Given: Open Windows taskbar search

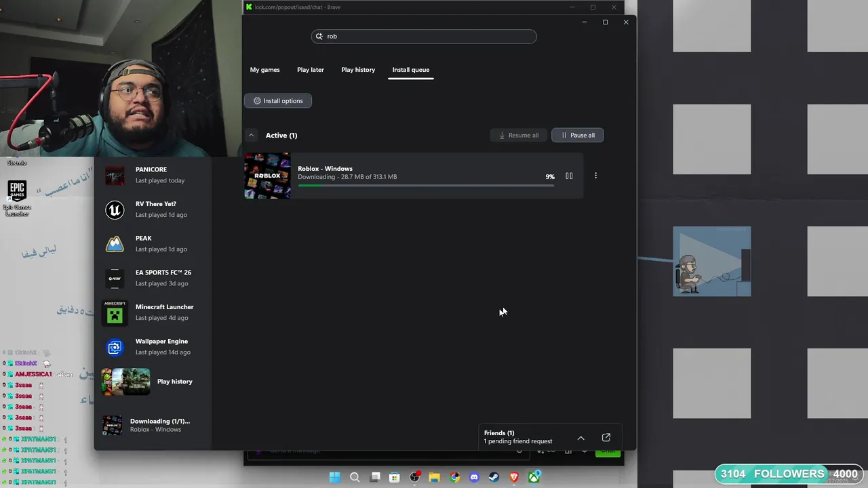Looking at the screenshot, I should [x=355, y=477].
